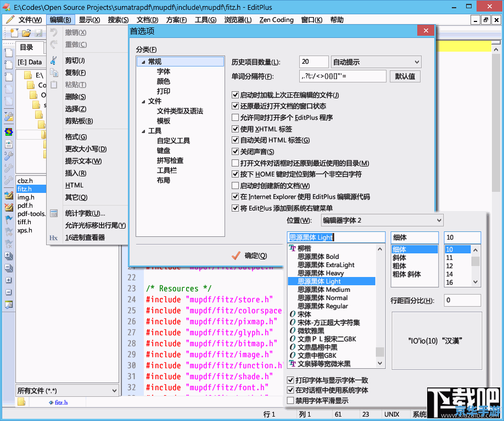Viewport: 504px width, 421px height.
Task: Click the scissors Cut icon in Edit menu
Action: [x=54, y=60]
